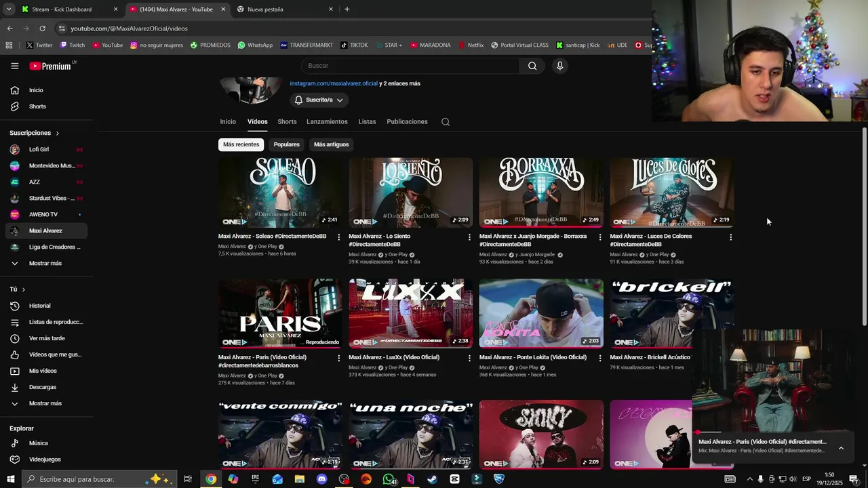Expand Mostrar más under Tú section
This screenshot has height=488, width=868.
click(46, 403)
